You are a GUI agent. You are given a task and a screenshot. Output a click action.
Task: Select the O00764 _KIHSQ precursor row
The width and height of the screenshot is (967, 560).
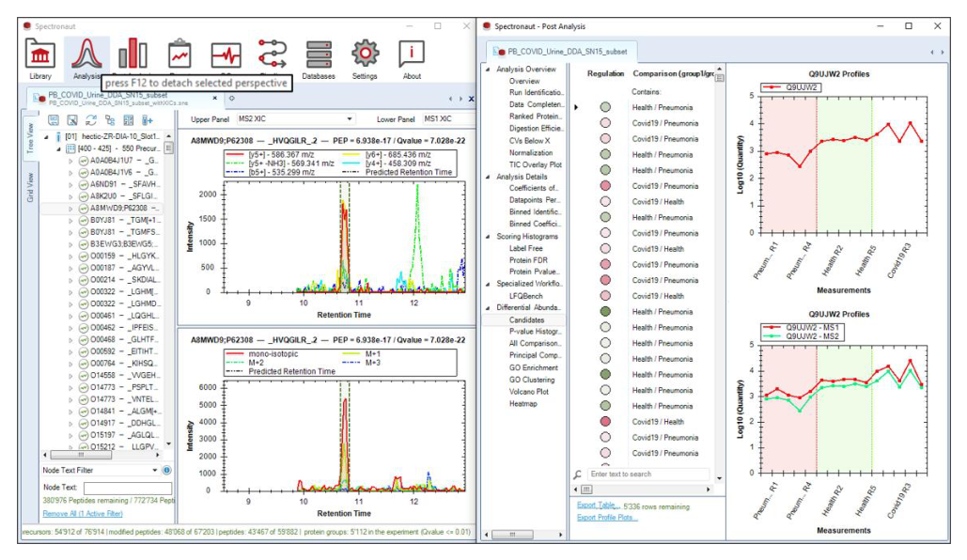tap(117, 364)
